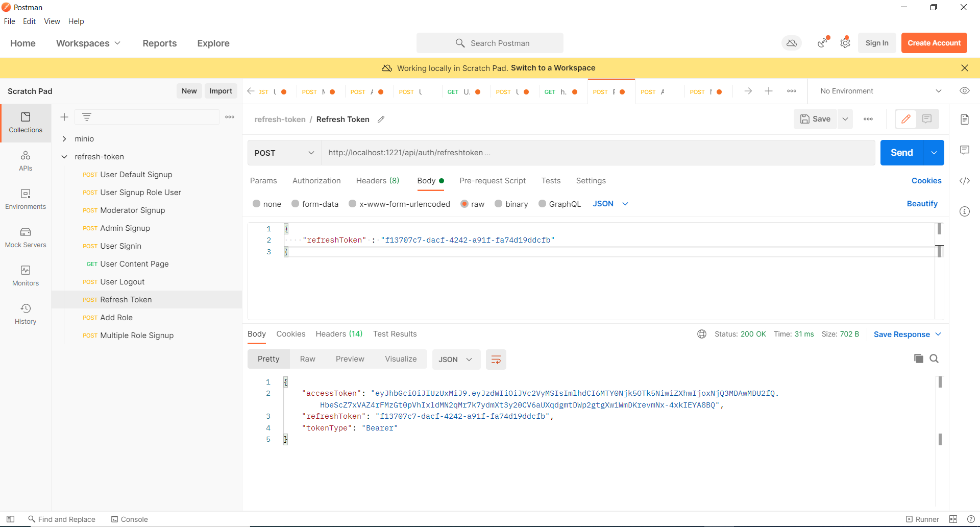Open the Environments sidebar panel
This screenshot has height=527, width=980.
(x=26, y=199)
